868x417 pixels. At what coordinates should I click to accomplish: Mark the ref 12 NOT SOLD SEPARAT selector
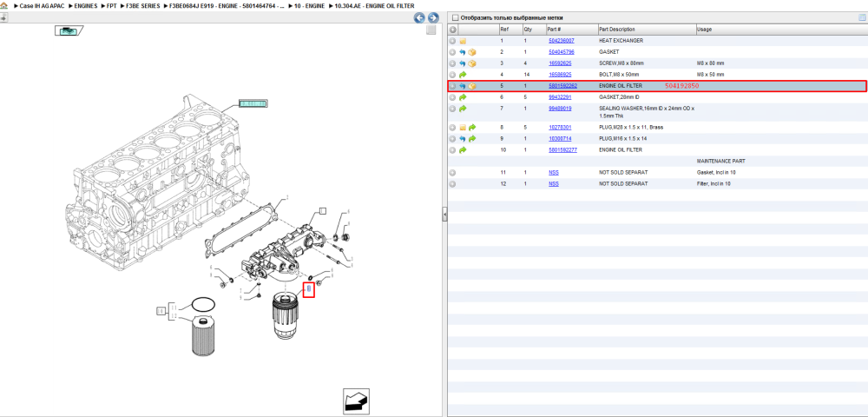[x=453, y=184]
